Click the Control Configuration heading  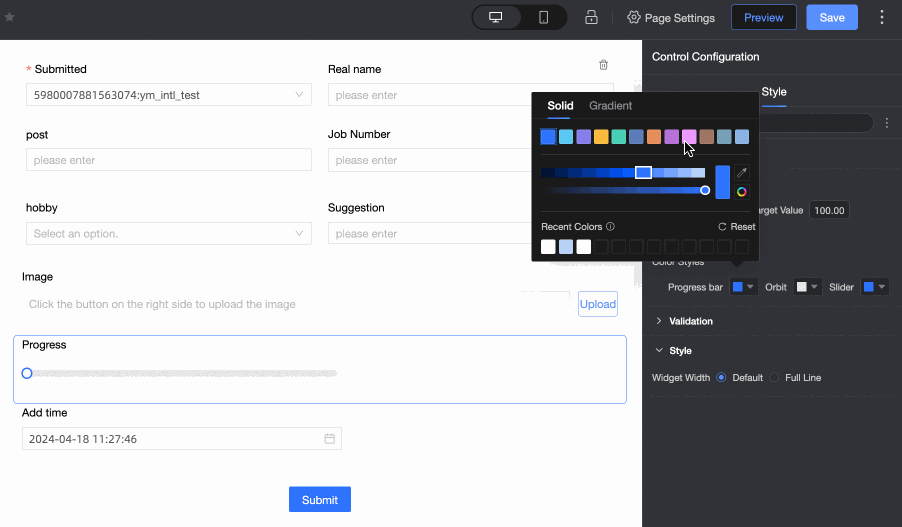[x=705, y=57]
